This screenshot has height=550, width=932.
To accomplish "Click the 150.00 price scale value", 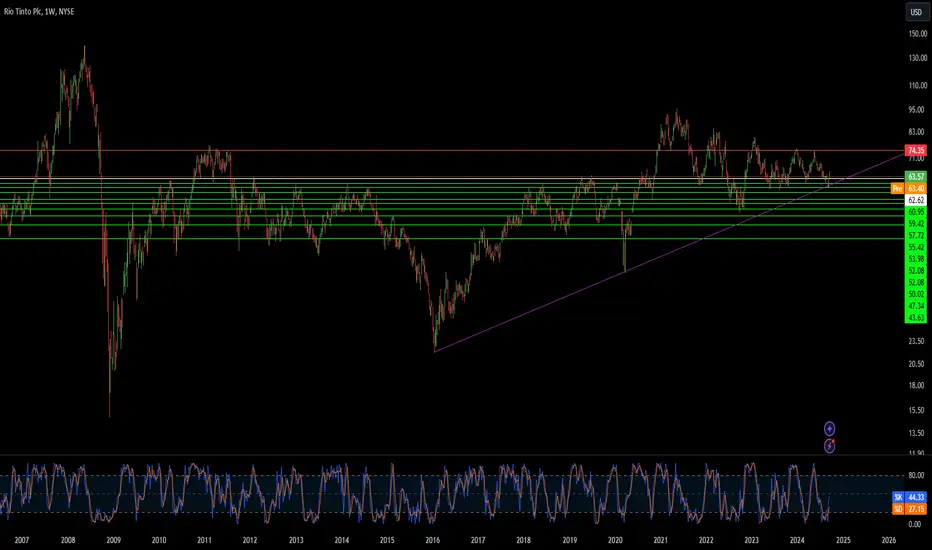I will pos(918,34).
